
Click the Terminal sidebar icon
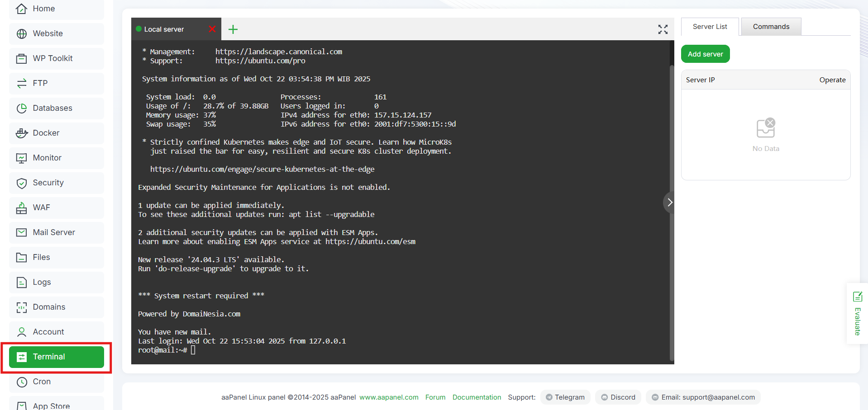tap(21, 357)
